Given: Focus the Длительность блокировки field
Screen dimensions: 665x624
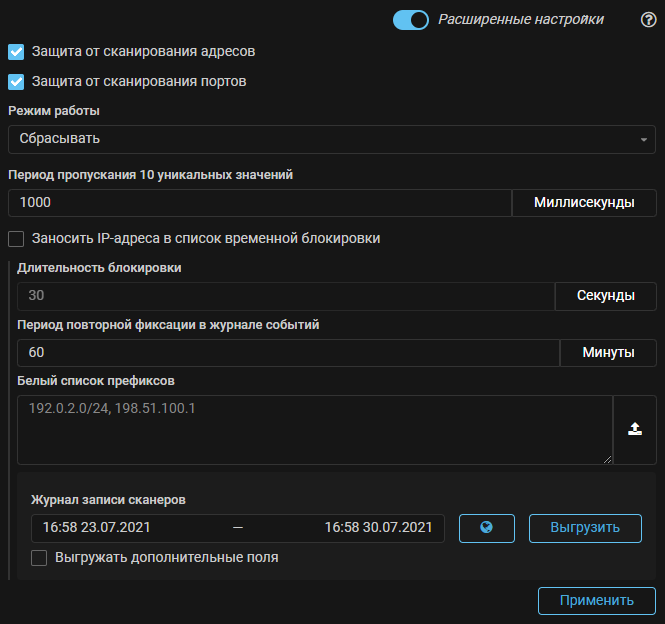Looking at the screenshot, I should click(285, 296).
